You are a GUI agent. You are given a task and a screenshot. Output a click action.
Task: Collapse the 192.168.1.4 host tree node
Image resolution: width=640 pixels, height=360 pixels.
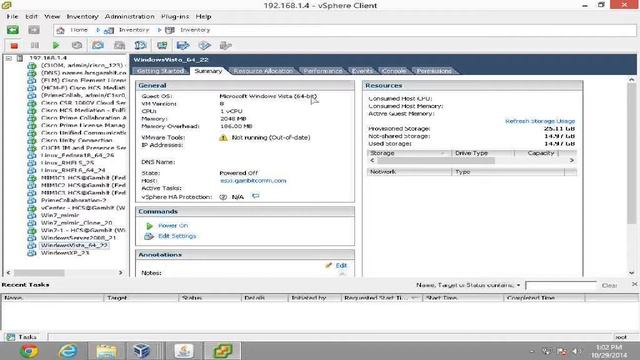click(9, 58)
